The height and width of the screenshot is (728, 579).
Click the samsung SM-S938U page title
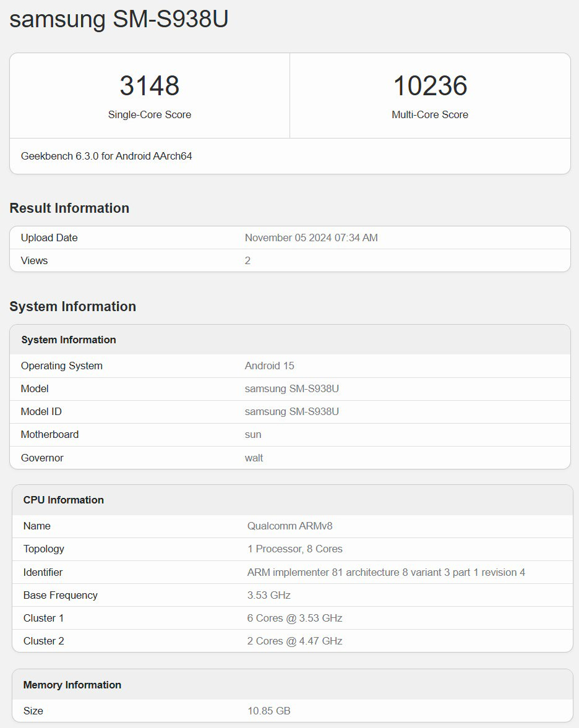tap(119, 19)
